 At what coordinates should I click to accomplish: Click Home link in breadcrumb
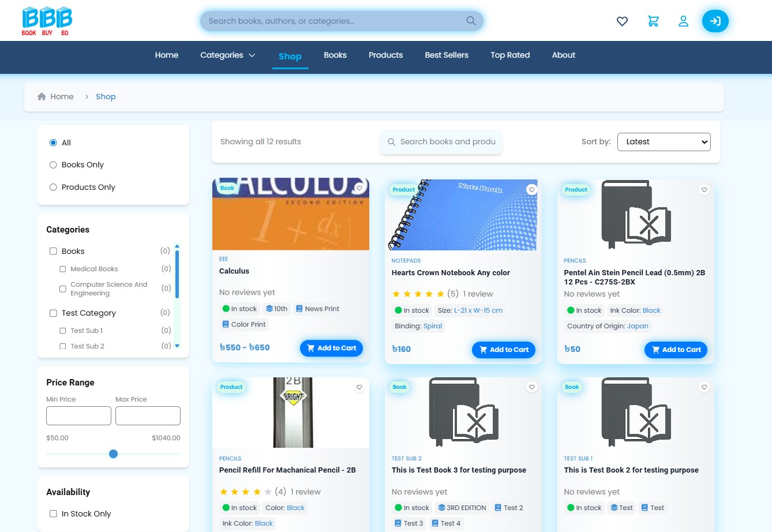click(62, 97)
